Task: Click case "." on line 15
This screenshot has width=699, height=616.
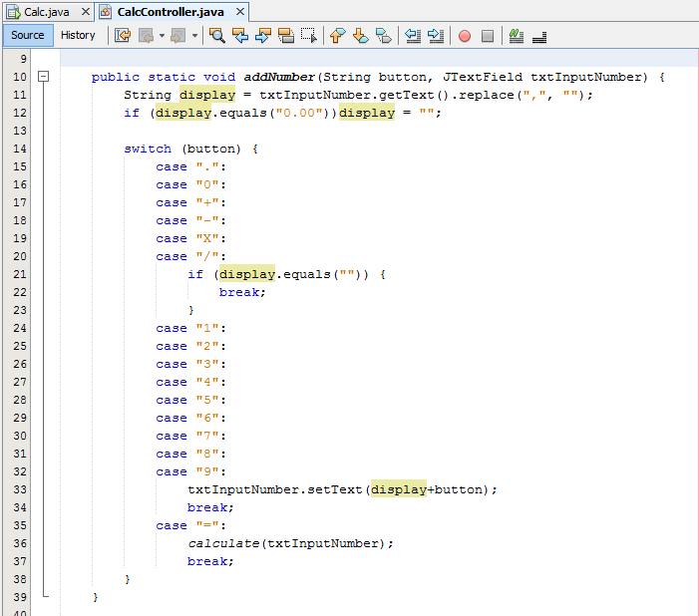Action: point(190,167)
